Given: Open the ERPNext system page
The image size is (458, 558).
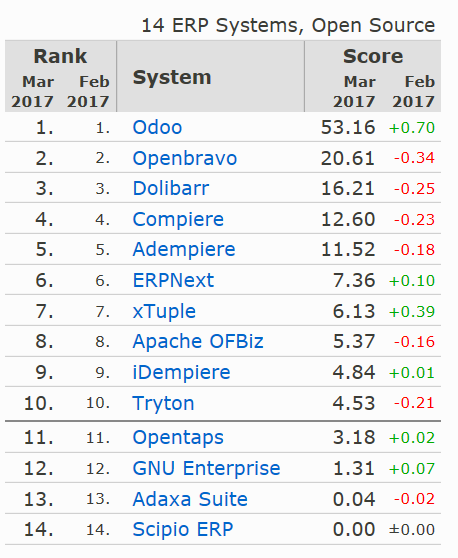Looking at the screenshot, I should pyautogui.click(x=173, y=280).
